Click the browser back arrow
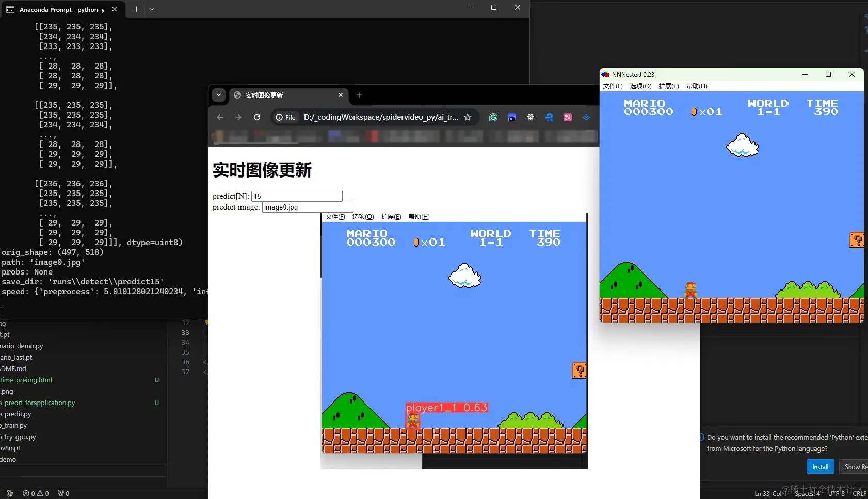 [x=220, y=117]
